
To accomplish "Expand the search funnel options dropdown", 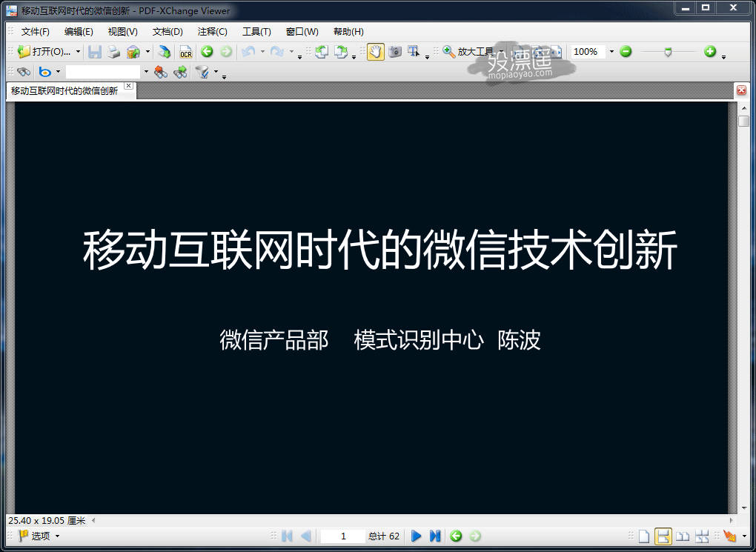I will click(216, 73).
